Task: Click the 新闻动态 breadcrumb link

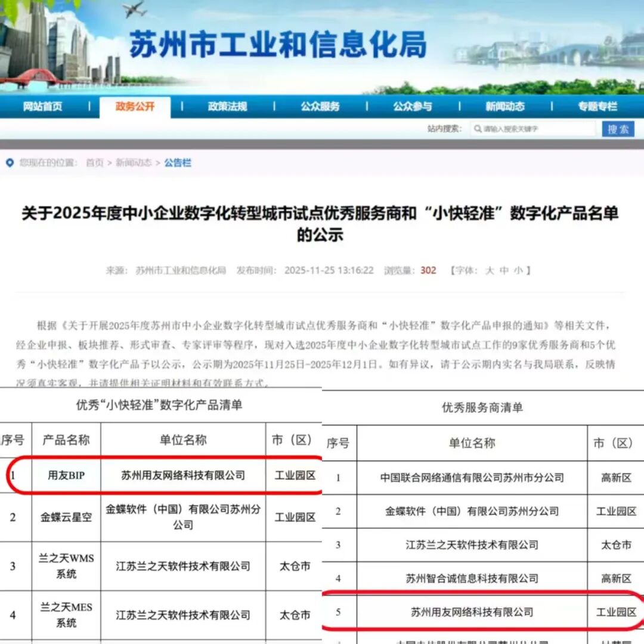Action: point(134,163)
